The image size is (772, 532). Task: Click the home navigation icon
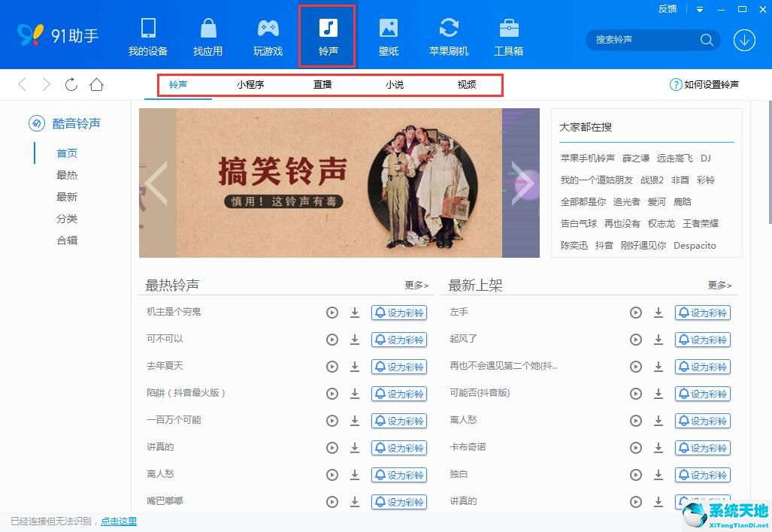click(96, 84)
